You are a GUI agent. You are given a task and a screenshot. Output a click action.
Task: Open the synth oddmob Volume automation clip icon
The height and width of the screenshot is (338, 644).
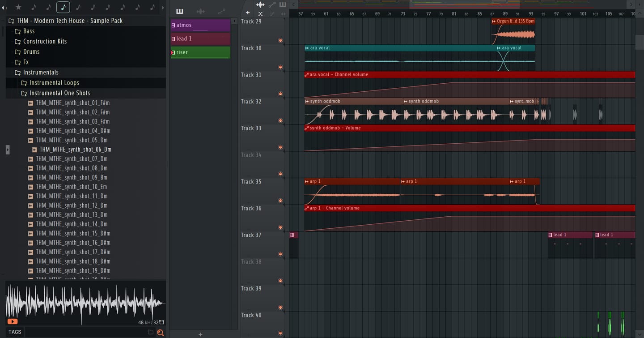point(307,128)
